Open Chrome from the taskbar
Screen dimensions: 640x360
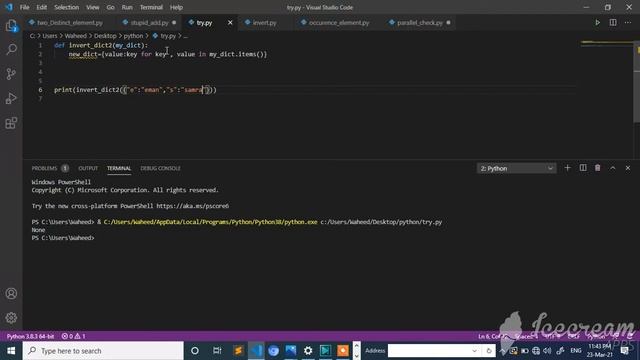pos(273,351)
